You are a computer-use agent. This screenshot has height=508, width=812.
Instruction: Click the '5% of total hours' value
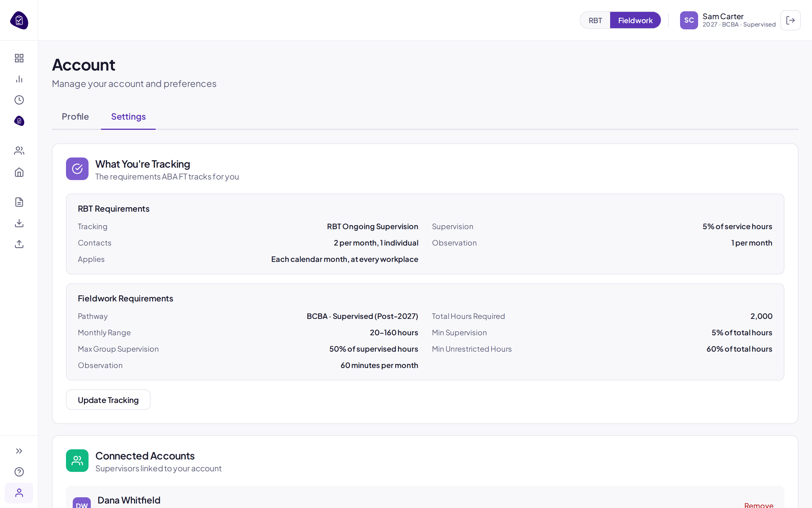742,333
